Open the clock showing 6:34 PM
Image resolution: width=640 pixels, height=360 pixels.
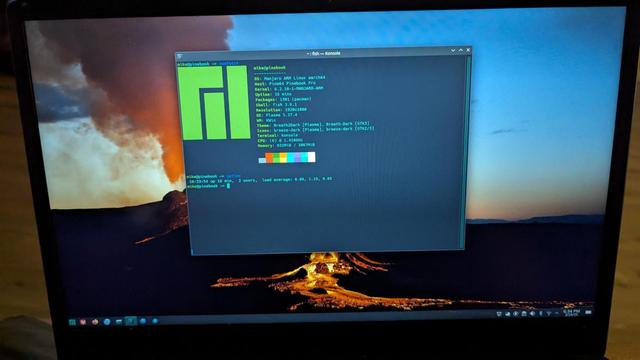[571, 313]
